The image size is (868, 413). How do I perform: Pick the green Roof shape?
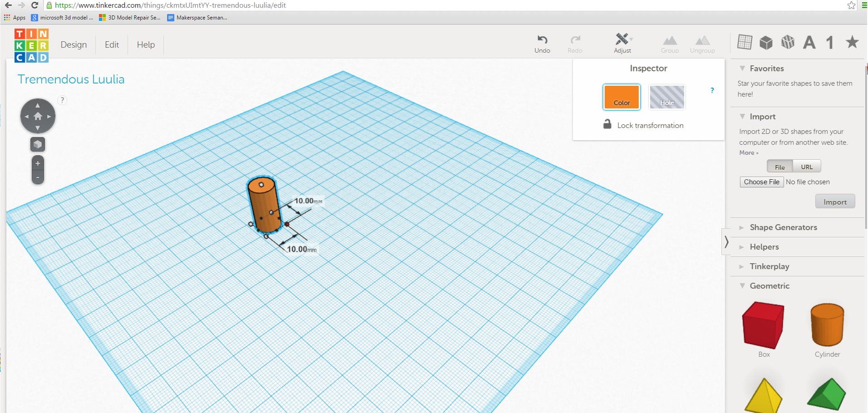click(x=827, y=394)
